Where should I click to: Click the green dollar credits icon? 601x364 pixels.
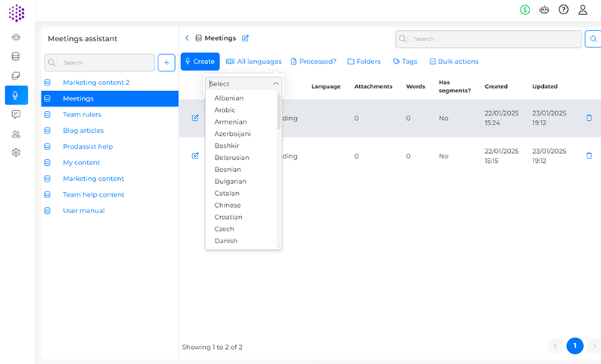(525, 10)
